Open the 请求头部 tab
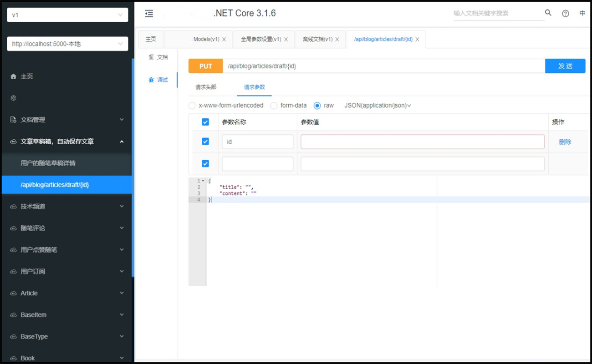Viewport: 592px width, 364px height. tap(206, 87)
